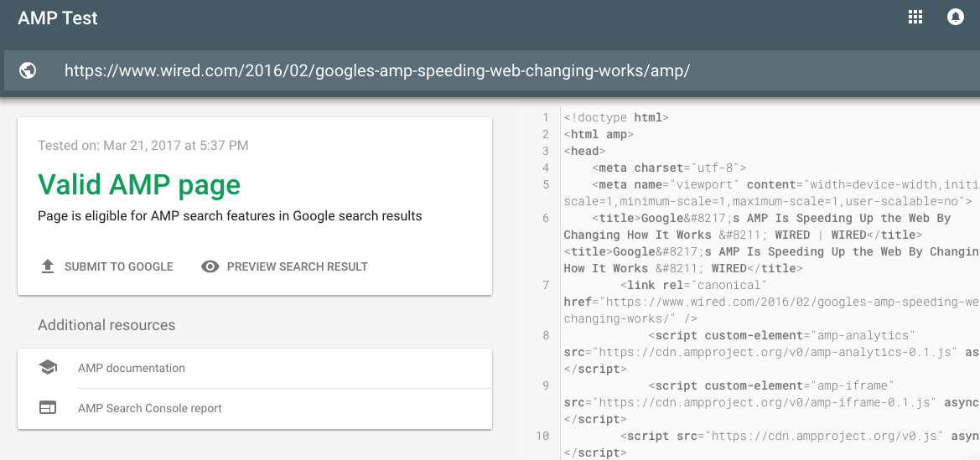The width and height of the screenshot is (980, 460).
Task: Focus the wired.com URL input field
Action: click(377, 70)
